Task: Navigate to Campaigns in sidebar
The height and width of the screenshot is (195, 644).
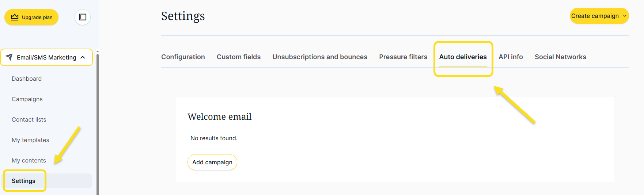Action: point(27,99)
